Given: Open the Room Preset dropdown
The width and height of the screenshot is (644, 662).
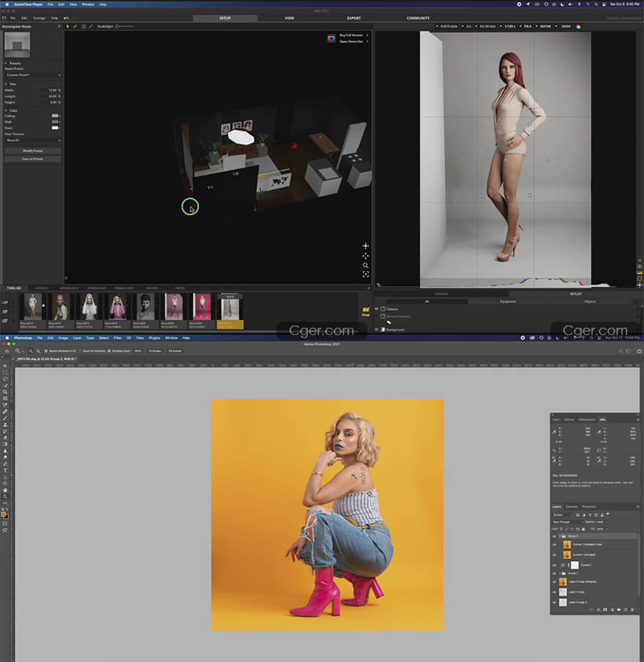Looking at the screenshot, I should (33, 75).
